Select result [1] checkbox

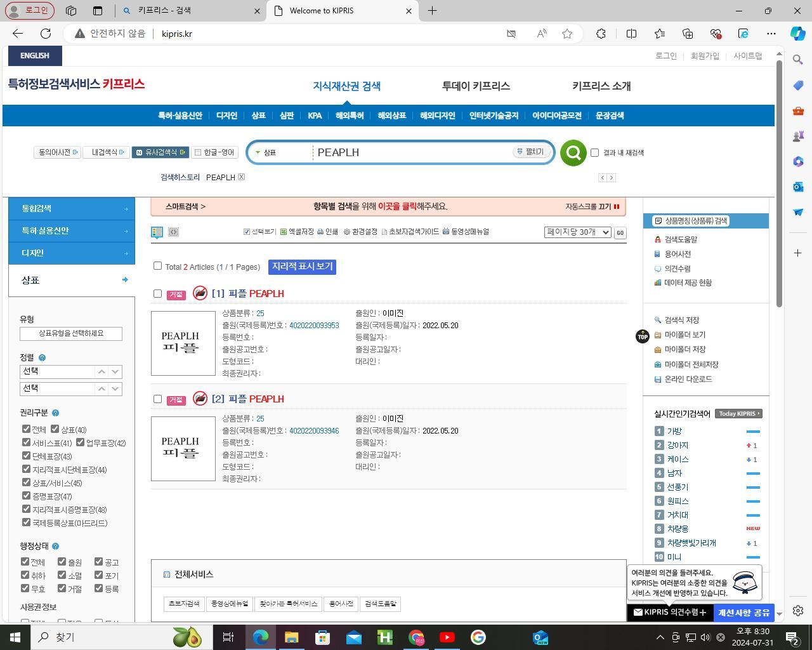pyautogui.click(x=157, y=294)
